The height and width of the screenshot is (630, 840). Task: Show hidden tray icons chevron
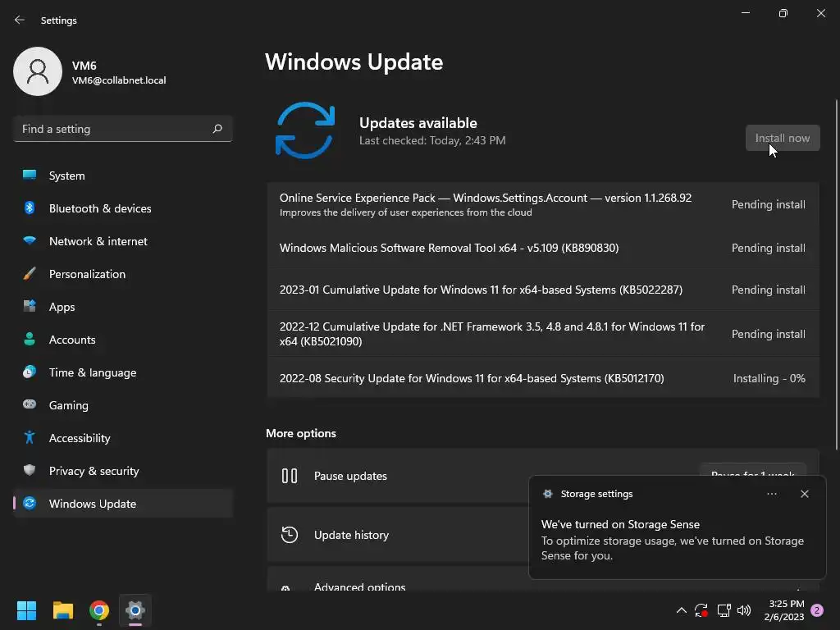[x=681, y=610]
